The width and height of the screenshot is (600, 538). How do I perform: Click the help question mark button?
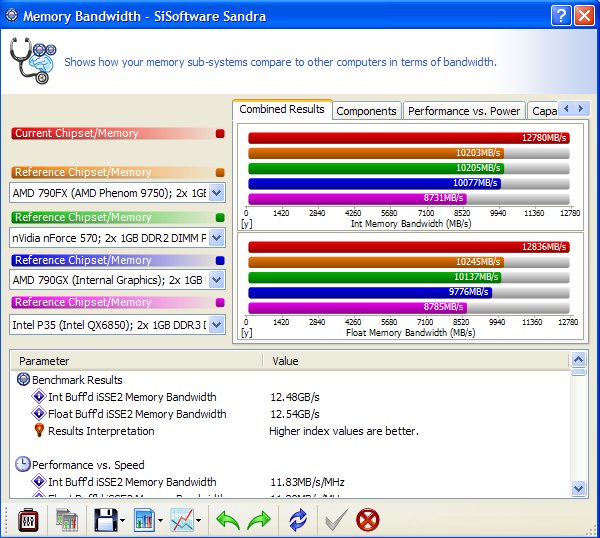(561, 16)
